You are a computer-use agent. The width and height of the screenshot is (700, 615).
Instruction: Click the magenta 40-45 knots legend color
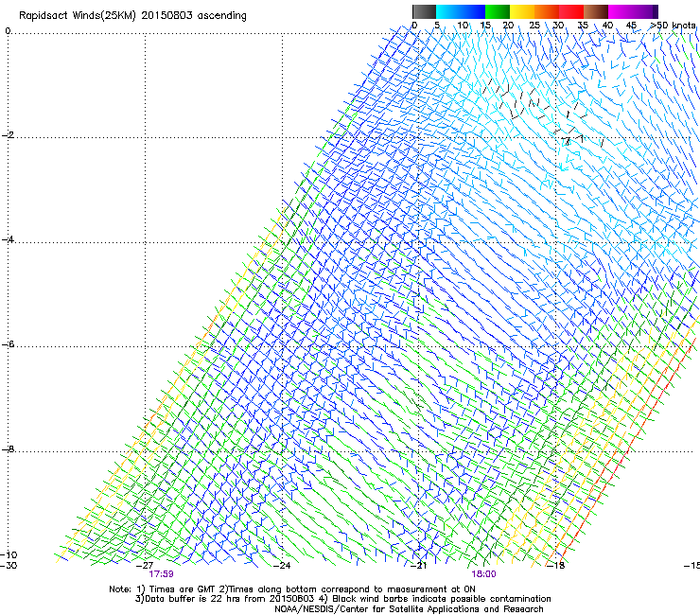point(621,11)
